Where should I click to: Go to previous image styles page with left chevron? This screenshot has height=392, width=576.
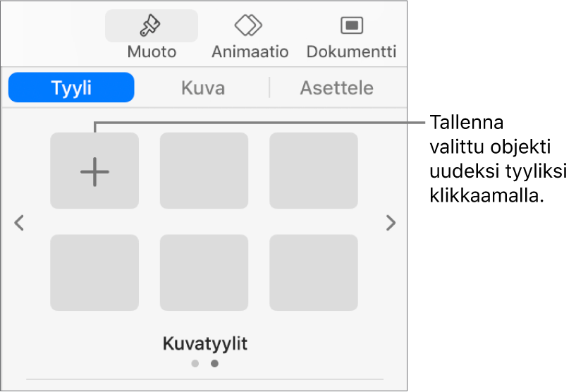(20, 223)
